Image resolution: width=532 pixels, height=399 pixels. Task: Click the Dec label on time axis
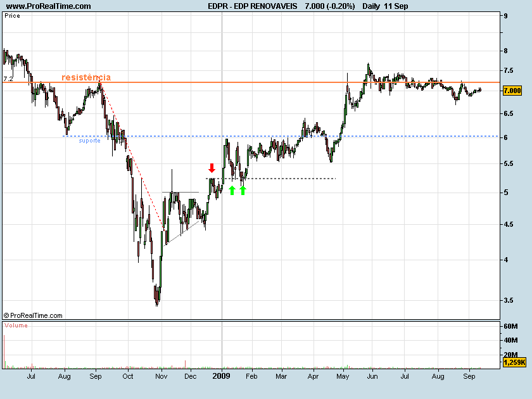pyautogui.click(x=191, y=376)
